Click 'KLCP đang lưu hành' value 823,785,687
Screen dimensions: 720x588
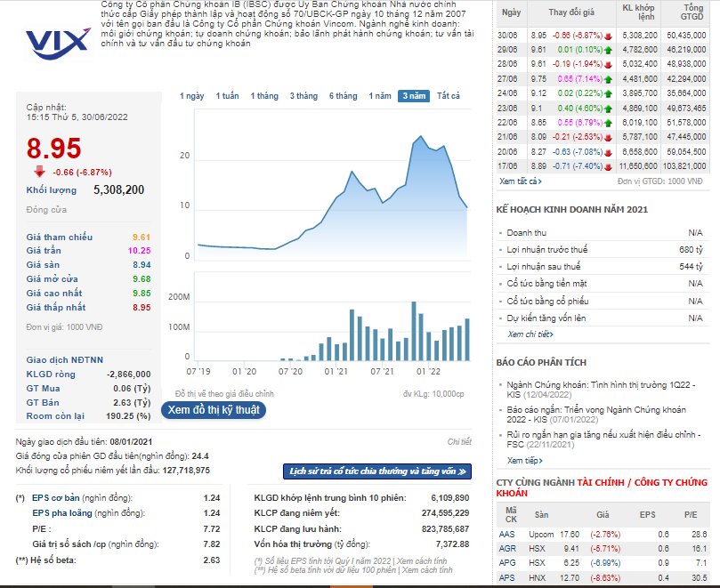(445, 528)
